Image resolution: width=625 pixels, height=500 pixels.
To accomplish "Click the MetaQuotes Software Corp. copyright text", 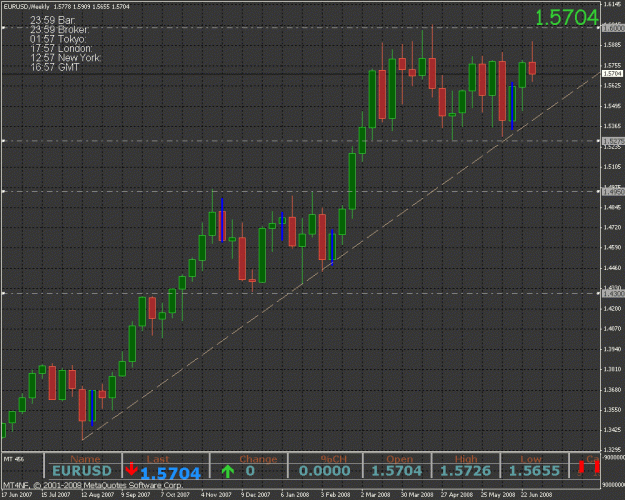I will click(93, 485).
